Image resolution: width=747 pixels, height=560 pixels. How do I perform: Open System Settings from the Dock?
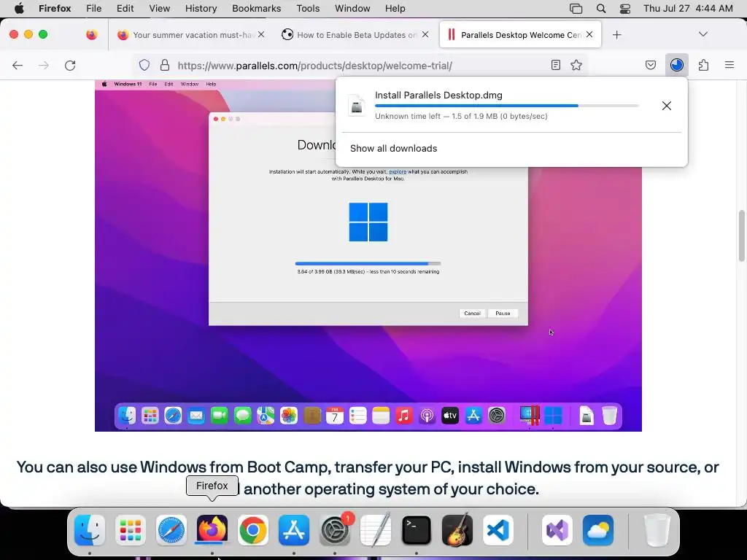(335, 530)
